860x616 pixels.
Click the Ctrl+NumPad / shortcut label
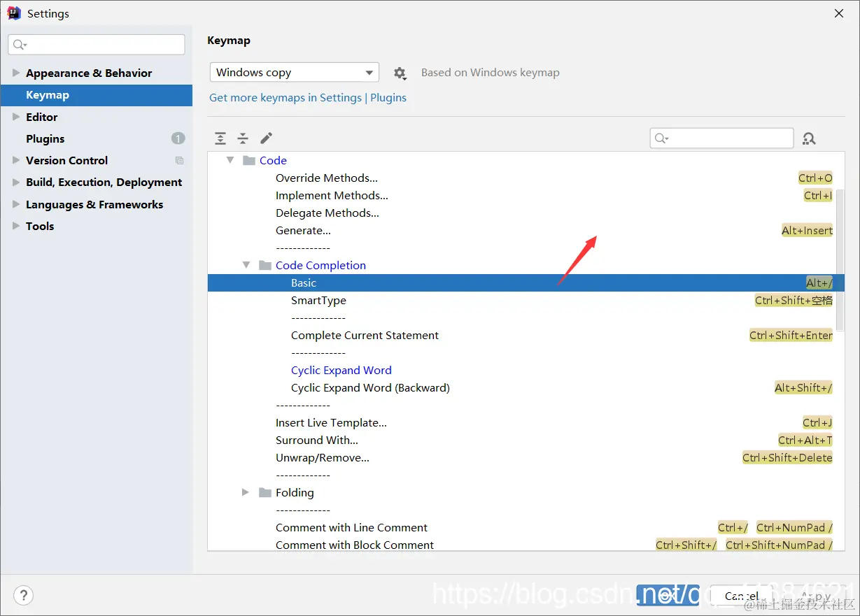(x=794, y=528)
